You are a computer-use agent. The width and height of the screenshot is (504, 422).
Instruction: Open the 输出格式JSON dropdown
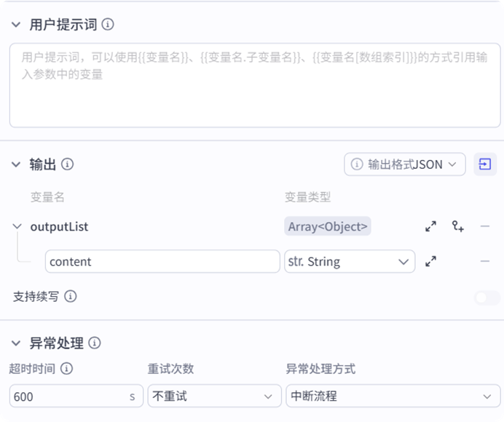pyautogui.click(x=405, y=164)
